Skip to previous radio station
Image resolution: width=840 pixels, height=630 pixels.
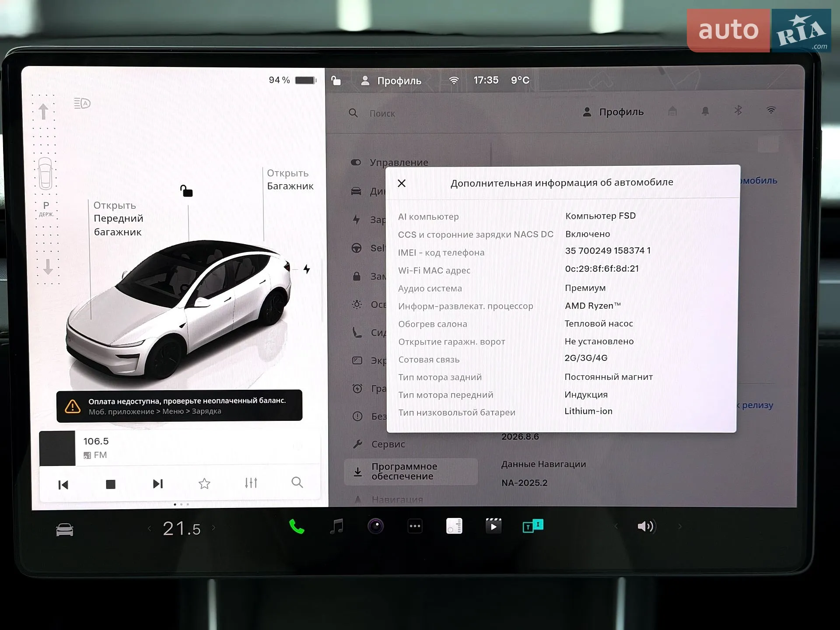63,485
